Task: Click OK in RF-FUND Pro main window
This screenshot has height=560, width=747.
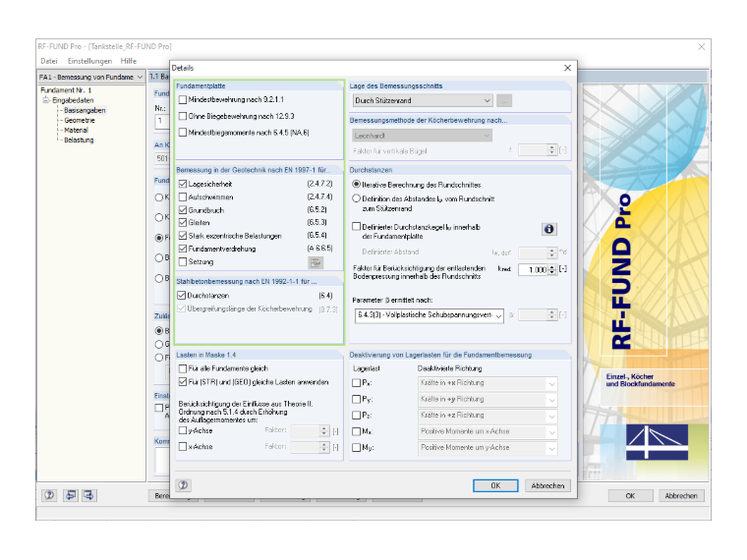Action: [630, 496]
